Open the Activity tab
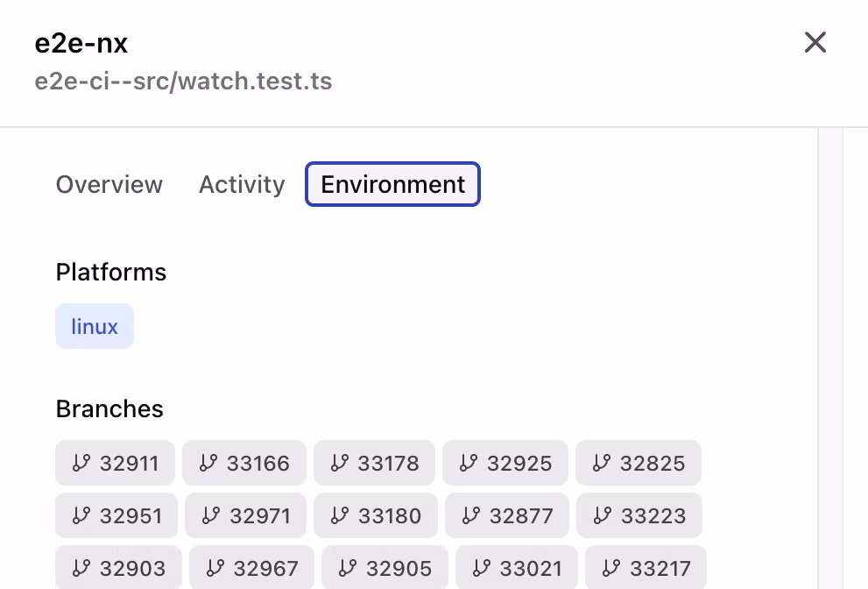 click(242, 184)
